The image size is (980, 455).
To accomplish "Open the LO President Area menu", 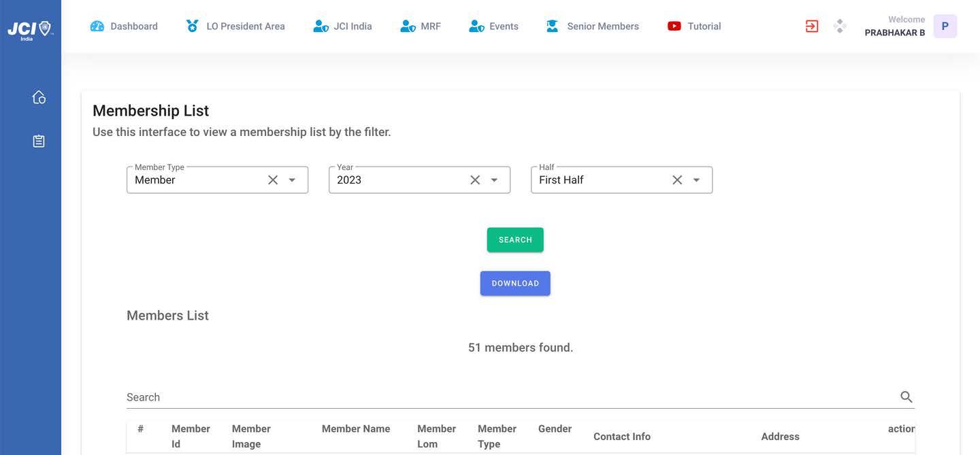I will click(x=235, y=26).
